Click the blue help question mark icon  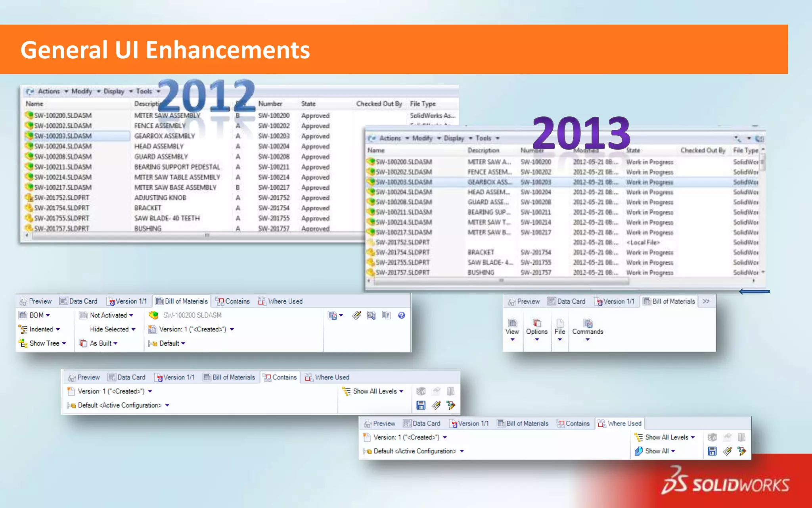pos(401,315)
